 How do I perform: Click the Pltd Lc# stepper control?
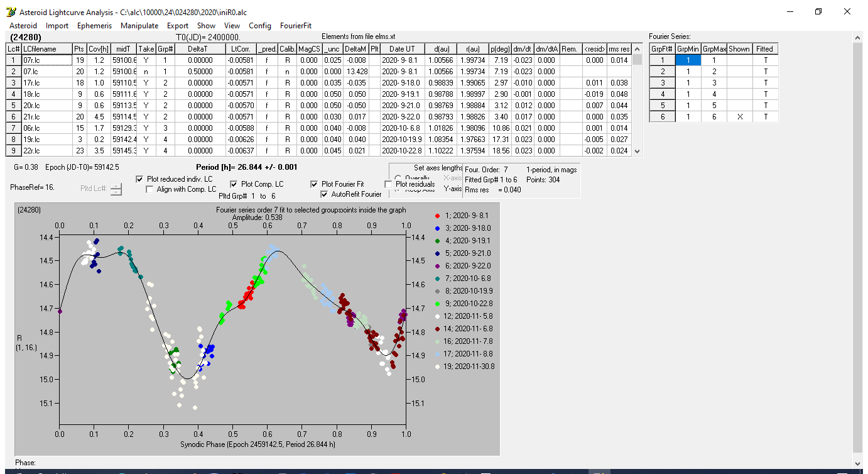116,188
